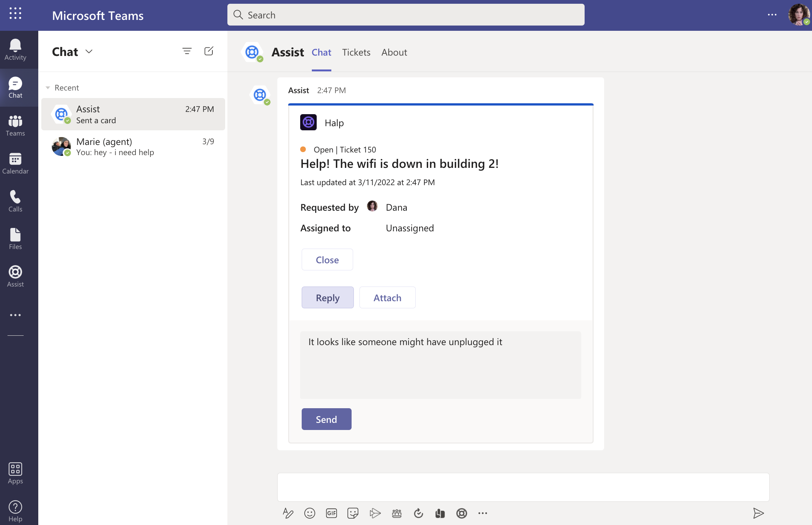Click the people group icon in compose toolbar

pos(397,513)
